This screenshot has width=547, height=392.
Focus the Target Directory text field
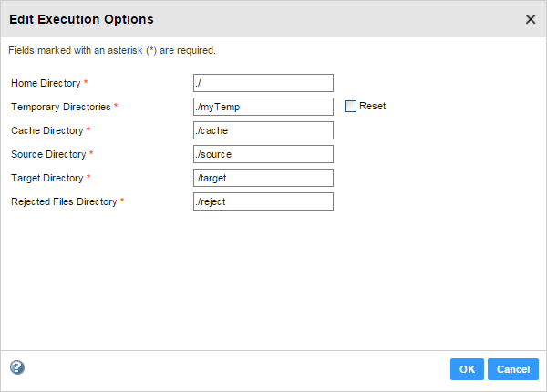tap(263, 178)
